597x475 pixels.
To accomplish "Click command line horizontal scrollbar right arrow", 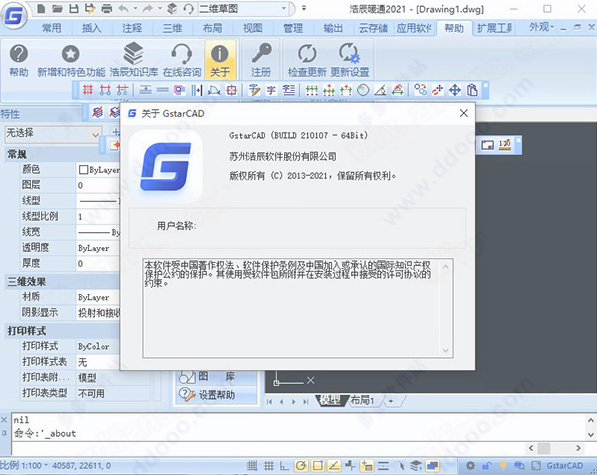I will (578, 448).
